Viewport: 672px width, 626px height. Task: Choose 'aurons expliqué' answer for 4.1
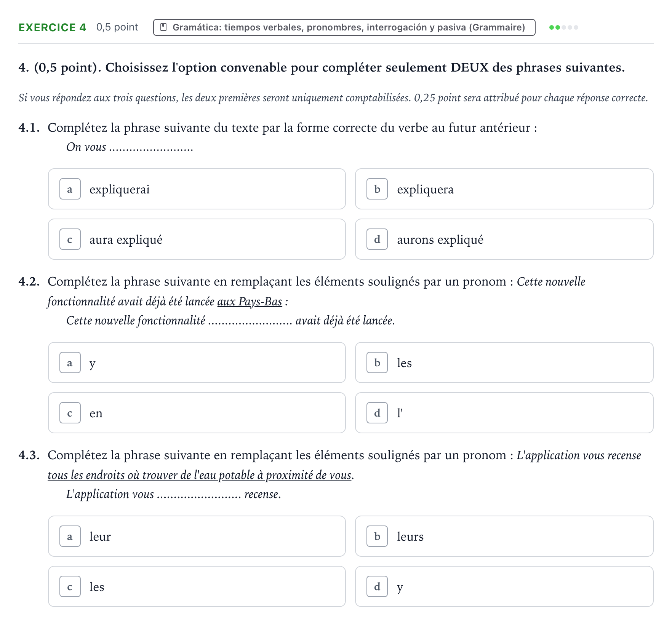tap(504, 239)
